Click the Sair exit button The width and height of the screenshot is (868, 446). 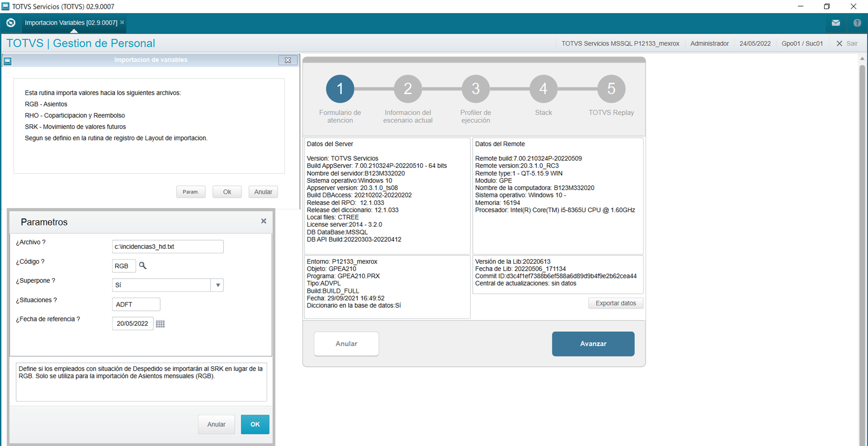[x=847, y=43]
